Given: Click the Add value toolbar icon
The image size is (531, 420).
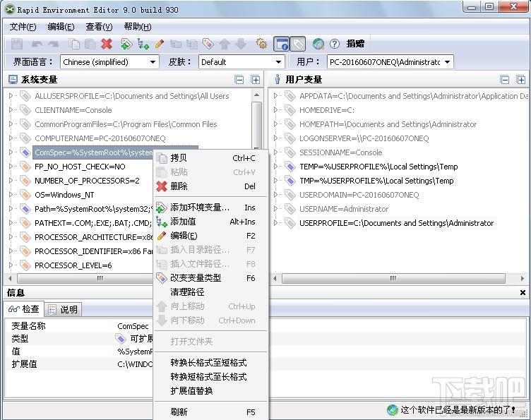Looking at the screenshot, I should [x=143, y=44].
